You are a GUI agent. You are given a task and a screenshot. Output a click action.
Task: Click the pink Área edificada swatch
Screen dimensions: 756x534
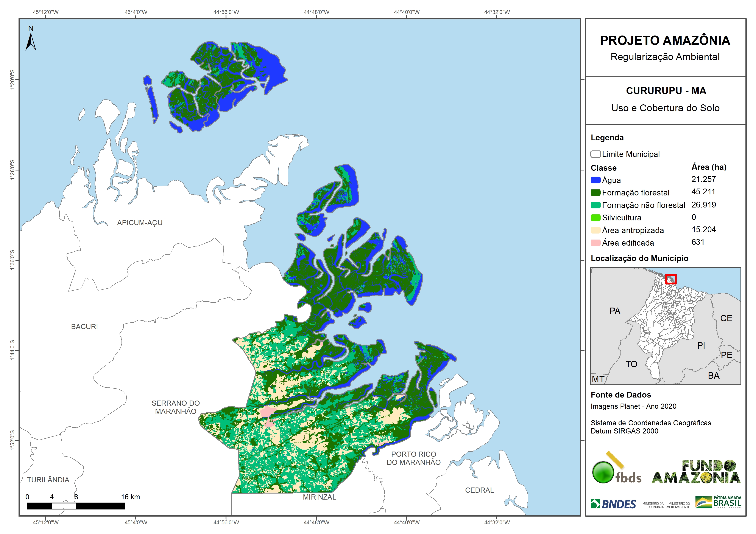[595, 243]
